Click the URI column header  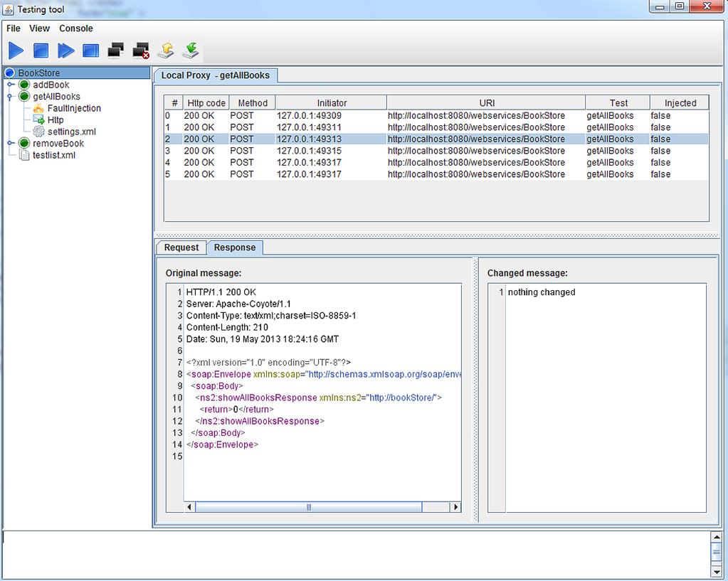[x=487, y=103]
